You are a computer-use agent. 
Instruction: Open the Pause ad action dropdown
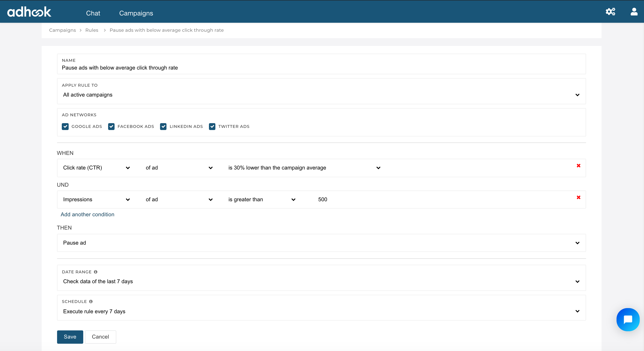(321, 243)
